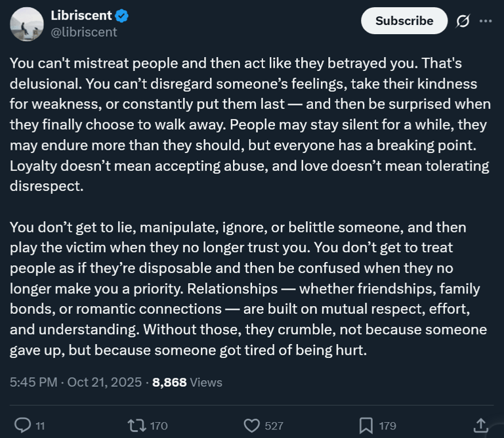This screenshot has width=504, height=438.
Task: View the 8,868 Views analytics
Action: pos(187,382)
